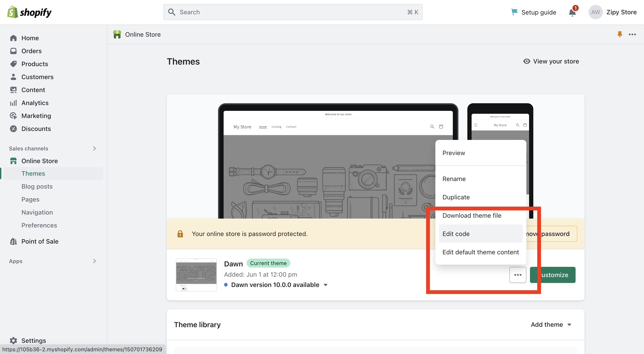Viewport: 644px width, 354px height.
Task: Open the Discounts section
Action: coord(36,129)
